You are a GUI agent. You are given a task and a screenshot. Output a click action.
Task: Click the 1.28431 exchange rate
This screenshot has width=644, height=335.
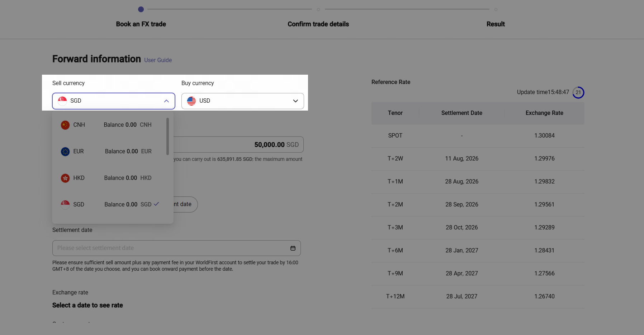coord(544,251)
